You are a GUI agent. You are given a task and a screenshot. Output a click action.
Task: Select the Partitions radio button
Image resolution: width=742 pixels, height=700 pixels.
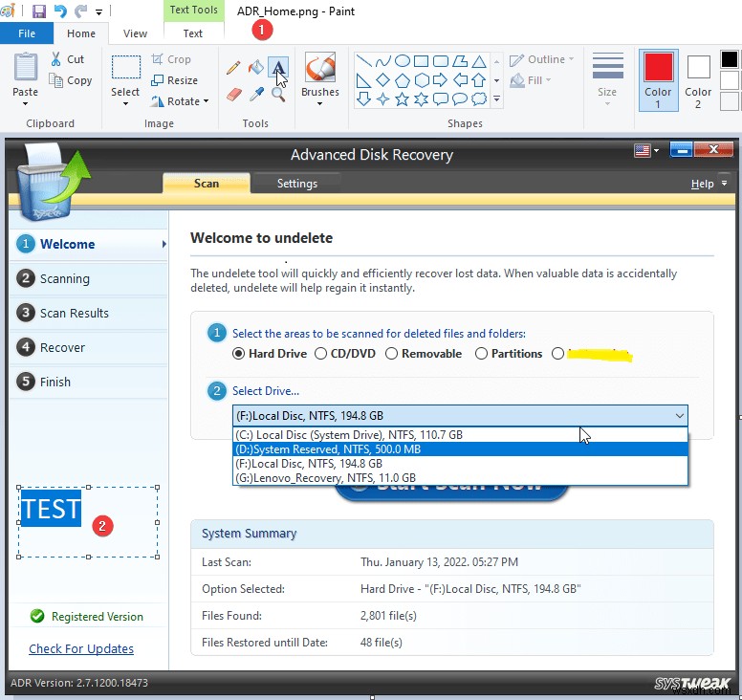(481, 354)
